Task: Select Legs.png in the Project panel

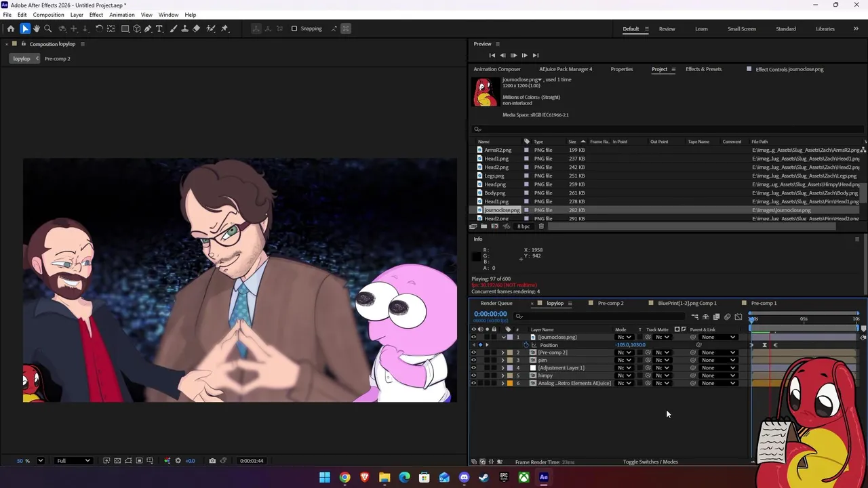Action: (494, 176)
